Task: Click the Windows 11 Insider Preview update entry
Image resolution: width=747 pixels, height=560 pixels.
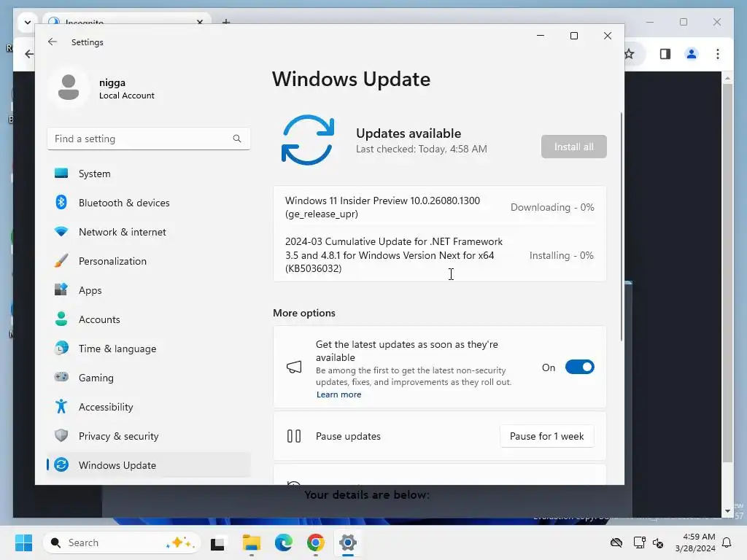Action: tap(440, 207)
